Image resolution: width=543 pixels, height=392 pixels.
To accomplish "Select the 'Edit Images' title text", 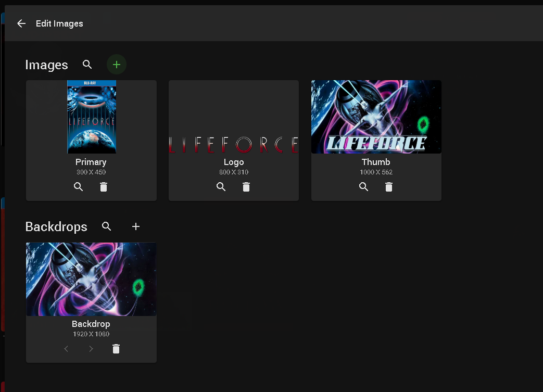I will tap(59, 23).
